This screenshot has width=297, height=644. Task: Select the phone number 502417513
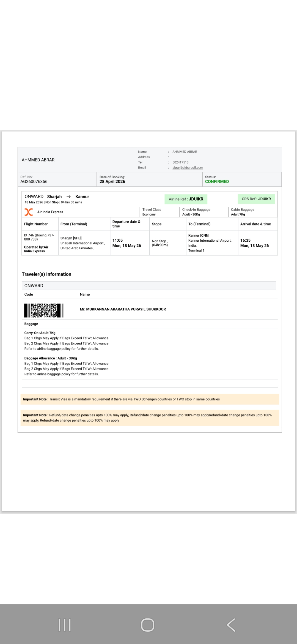pyautogui.click(x=180, y=162)
